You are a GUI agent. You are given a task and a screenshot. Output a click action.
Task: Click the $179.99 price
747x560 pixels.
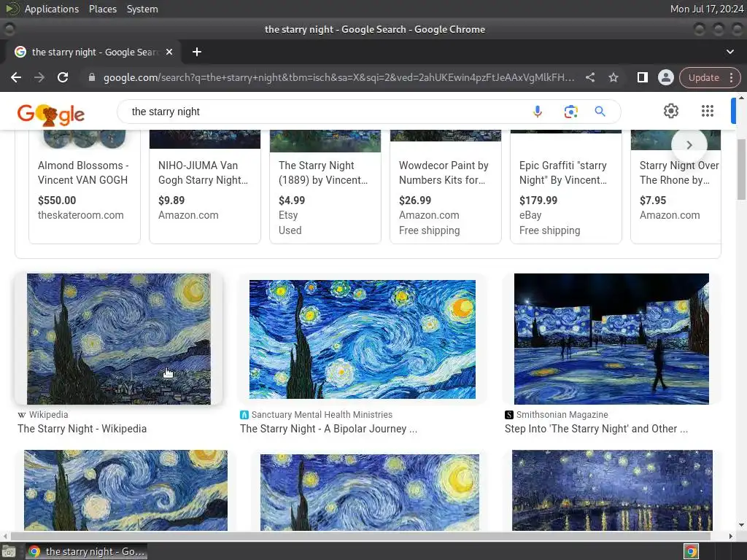click(x=538, y=201)
